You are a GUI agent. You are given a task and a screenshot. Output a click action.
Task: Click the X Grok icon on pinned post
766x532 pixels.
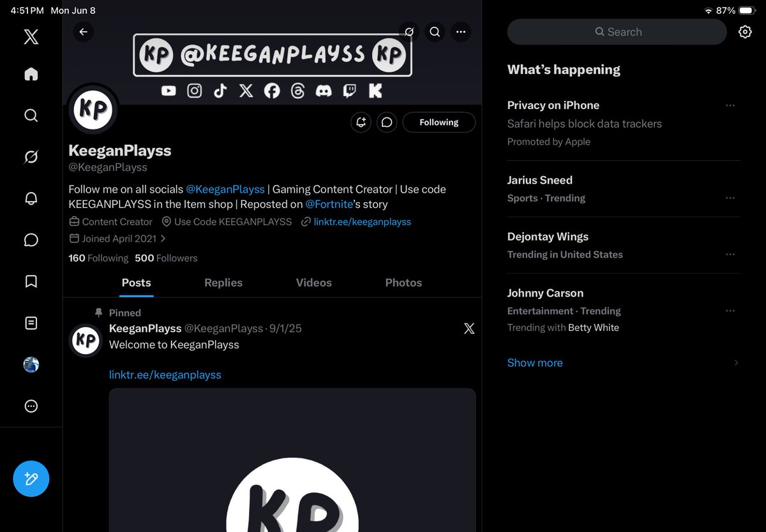[469, 329]
